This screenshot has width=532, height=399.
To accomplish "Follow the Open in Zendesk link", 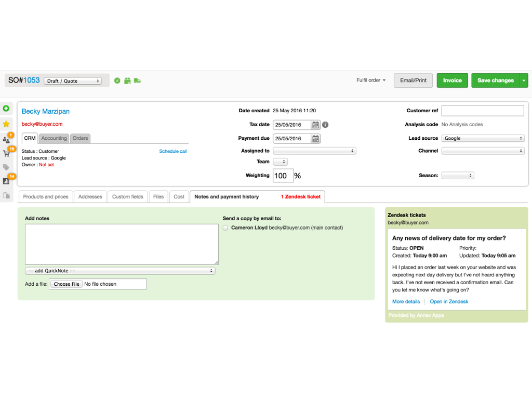I will coord(449,302).
